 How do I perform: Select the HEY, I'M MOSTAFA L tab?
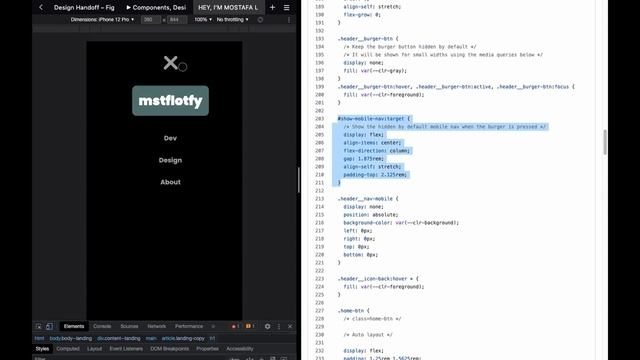click(228, 7)
